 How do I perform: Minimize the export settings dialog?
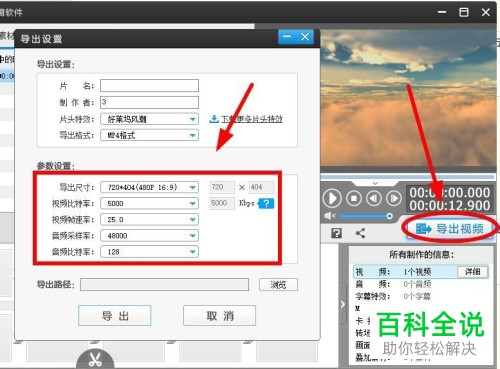(x=287, y=37)
